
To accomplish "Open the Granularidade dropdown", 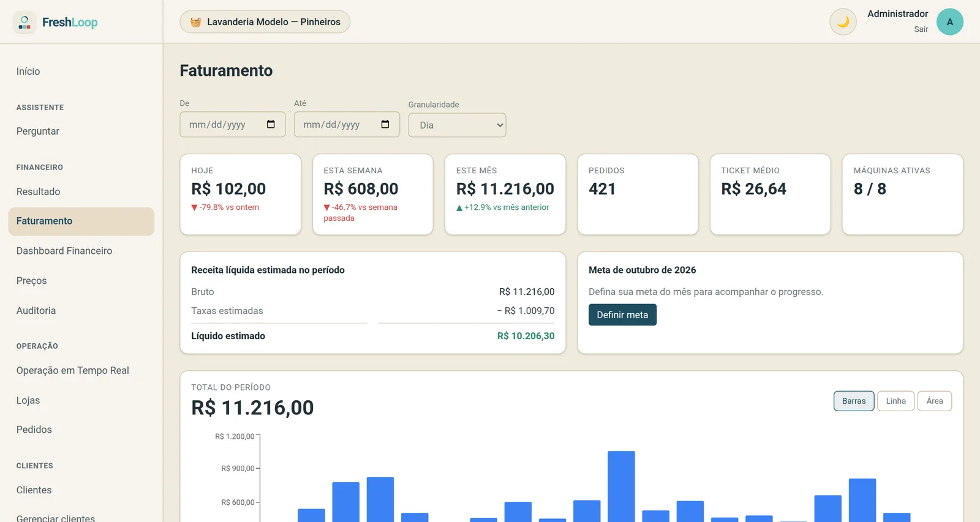I will 457,125.
